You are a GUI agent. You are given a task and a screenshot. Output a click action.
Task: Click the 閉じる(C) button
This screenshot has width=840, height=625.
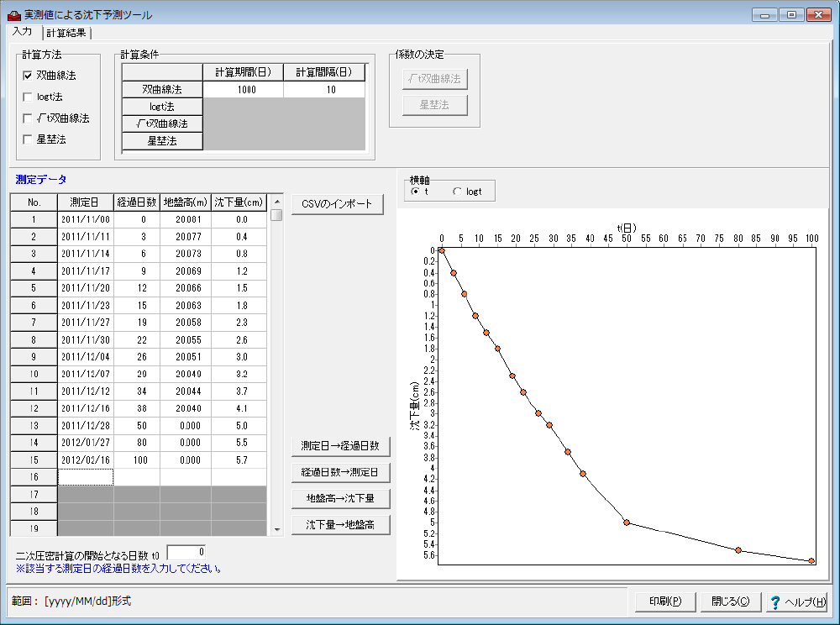(731, 601)
